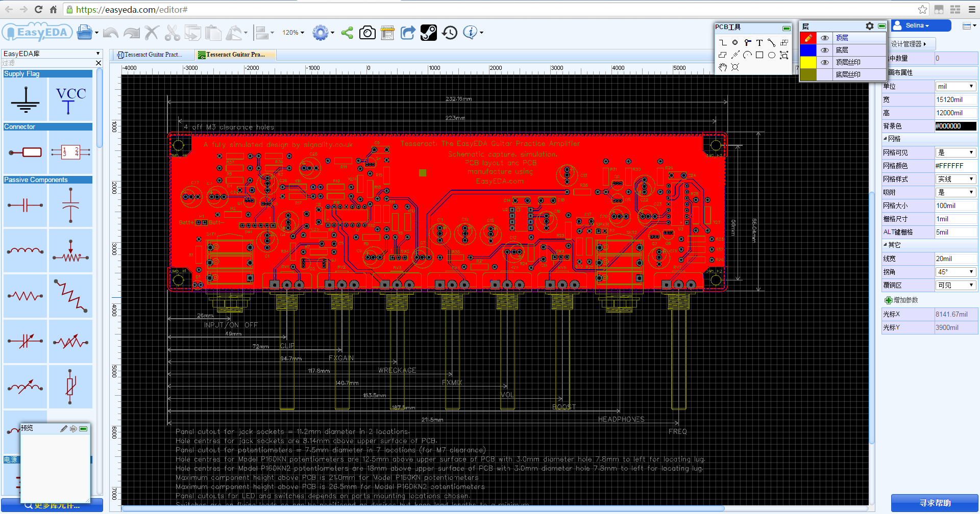The height and width of the screenshot is (514, 980).
Task: Click the Steam icon in toolbar
Action: pos(429,33)
